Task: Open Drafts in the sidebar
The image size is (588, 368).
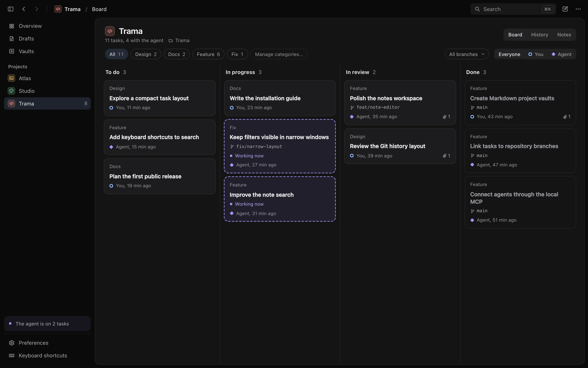Action: 47,39
